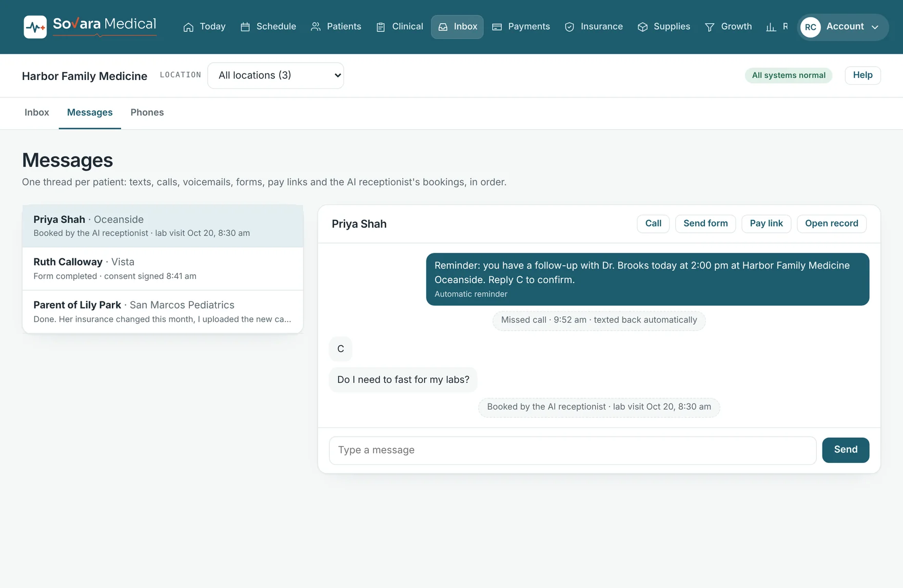The width and height of the screenshot is (903, 588).
Task: Select the Priya Shah thread
Action: click(x=163, y=226)
